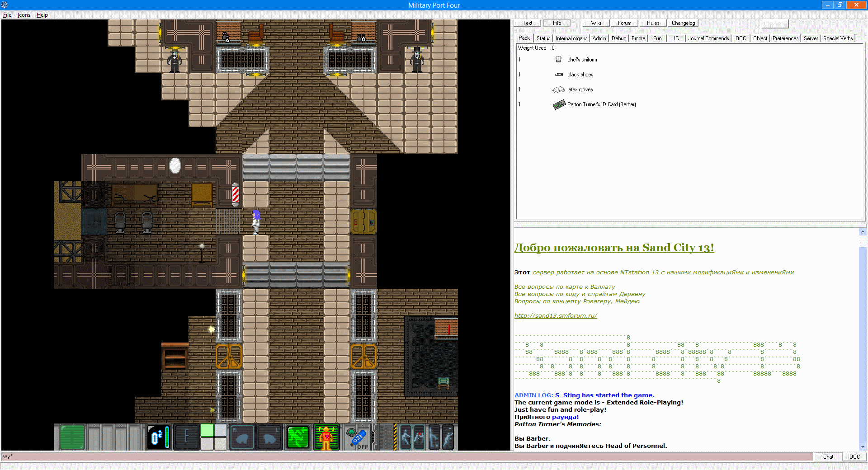Click the red-white striped barber pole

point(236,194)
